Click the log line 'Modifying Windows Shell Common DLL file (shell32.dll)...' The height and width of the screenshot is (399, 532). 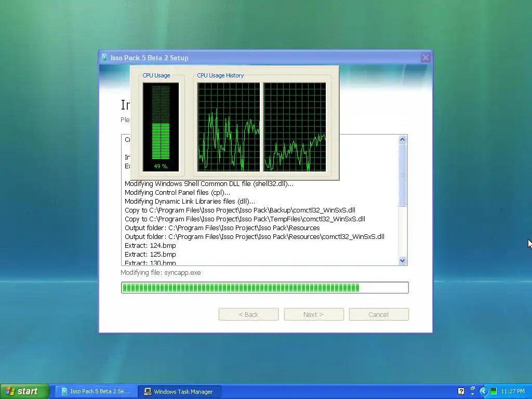tap(209, 183)
